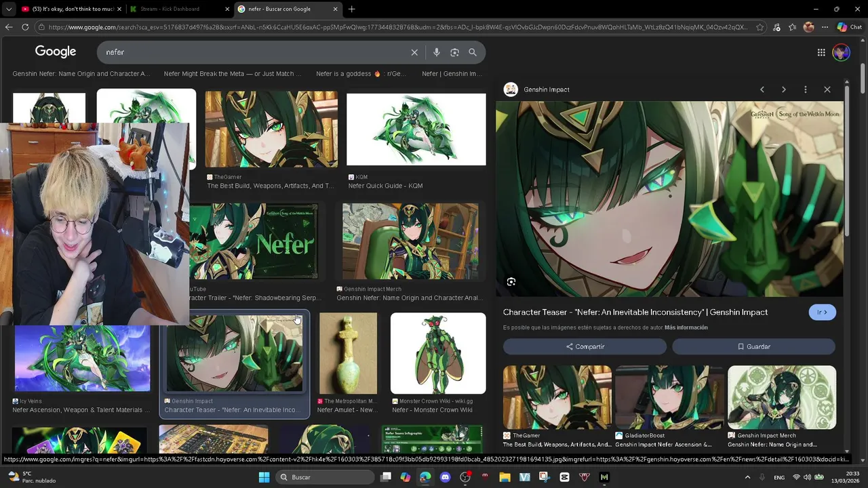Open The Best Build TheGamer thumbnail
The image size is (868, 488).
(271, 129)
